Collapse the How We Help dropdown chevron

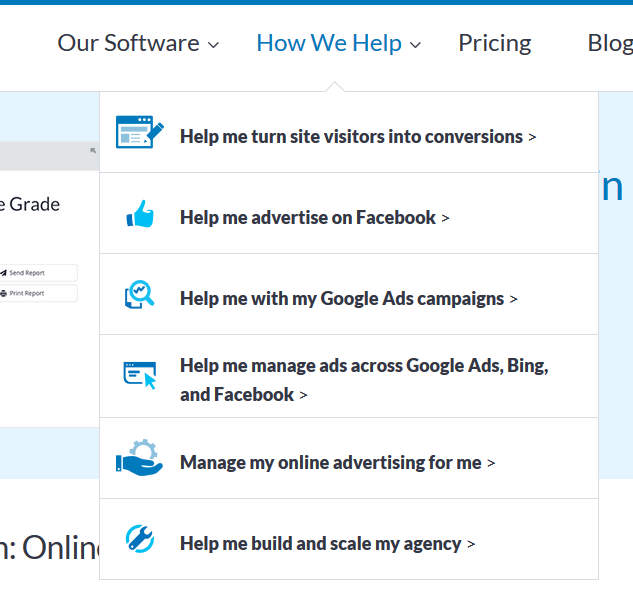415,45
